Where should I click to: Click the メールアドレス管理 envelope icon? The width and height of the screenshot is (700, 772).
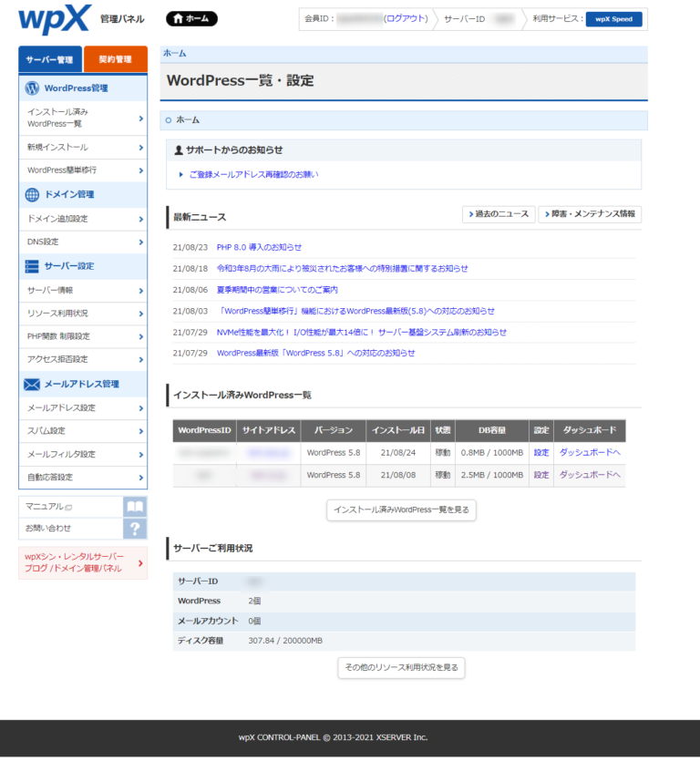(32, 384)
